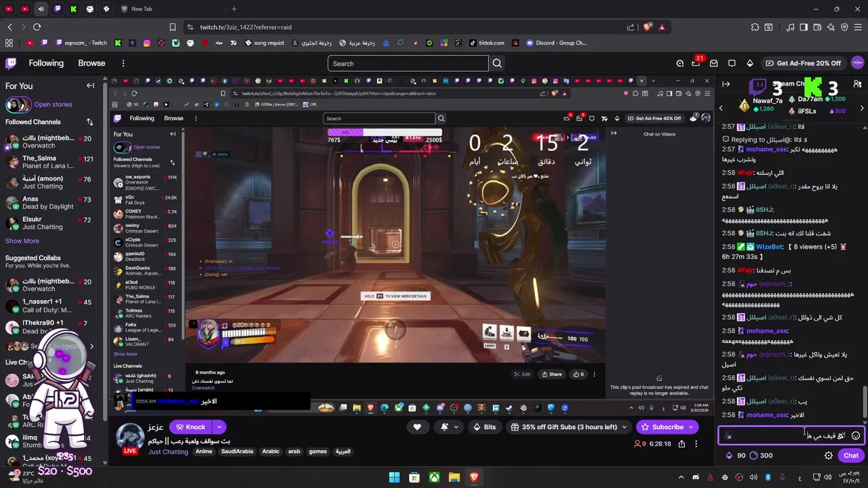Open channel points balance showing 300
Viewport: 868px width, 488px height.
point(761,455)
